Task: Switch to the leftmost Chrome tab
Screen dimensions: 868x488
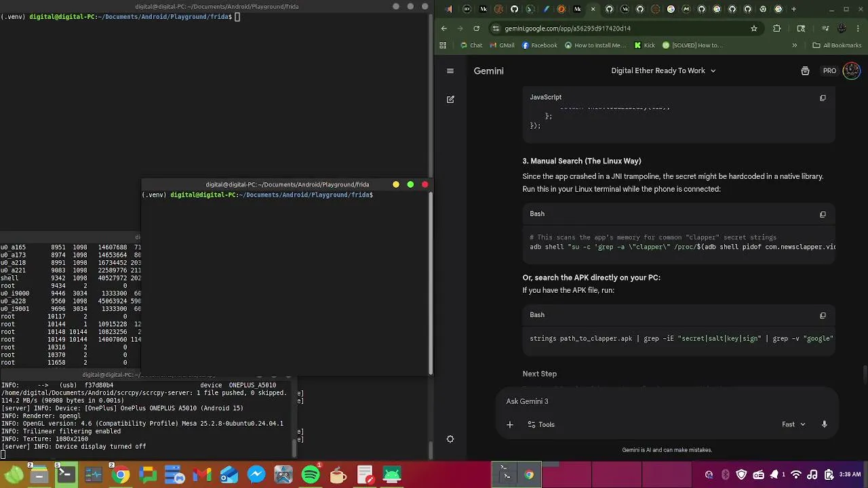Action: (x=450, y=9)
